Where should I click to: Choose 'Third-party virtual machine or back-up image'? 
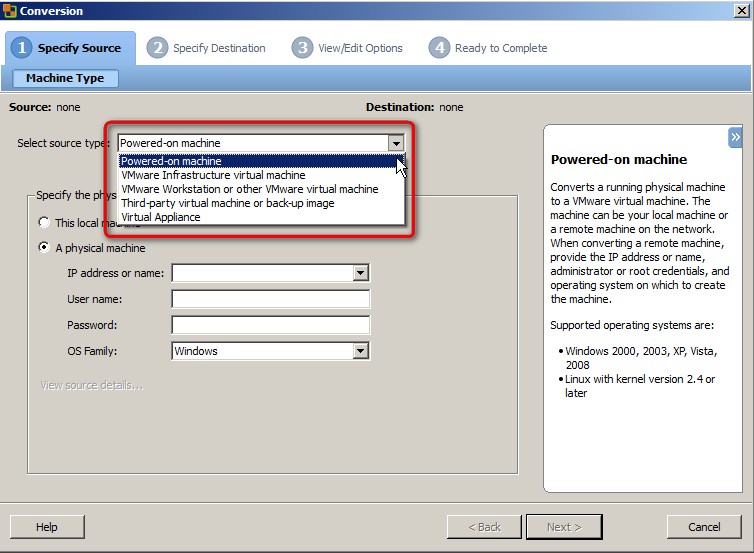[x=261, y=203]
